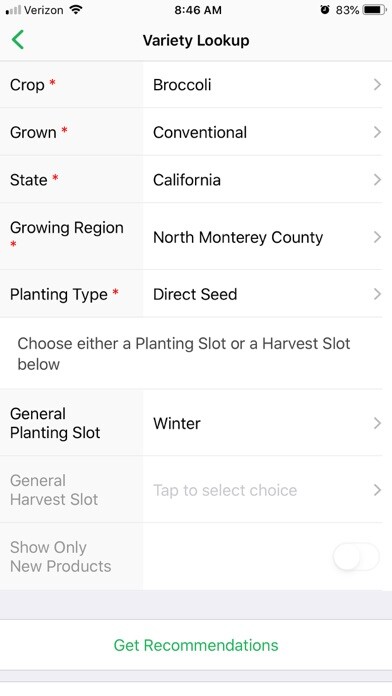Tap the Wi-Fi status icon

[76, 10]
